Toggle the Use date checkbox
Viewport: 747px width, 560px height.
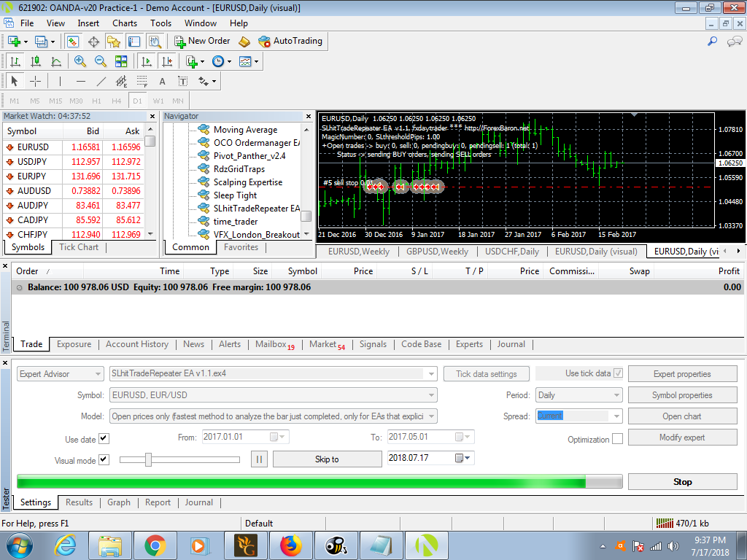click(104, 438)
